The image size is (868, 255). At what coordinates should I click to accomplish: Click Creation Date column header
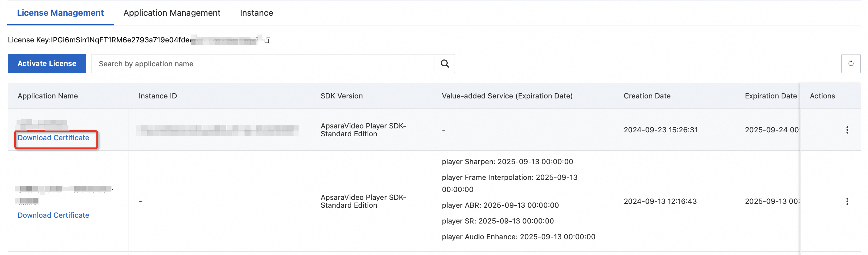coord(647,96)
